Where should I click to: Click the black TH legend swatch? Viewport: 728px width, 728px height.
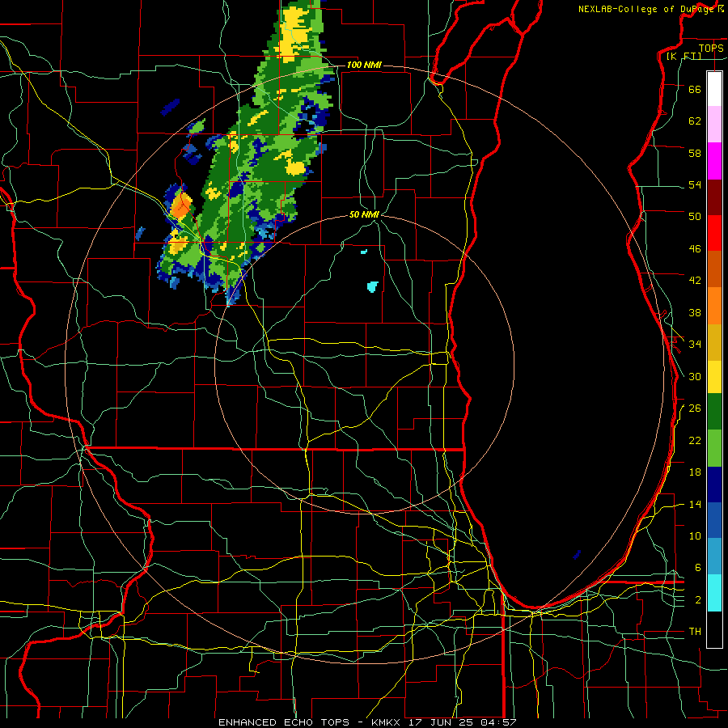pyautogui.click(x=714, y=629)
